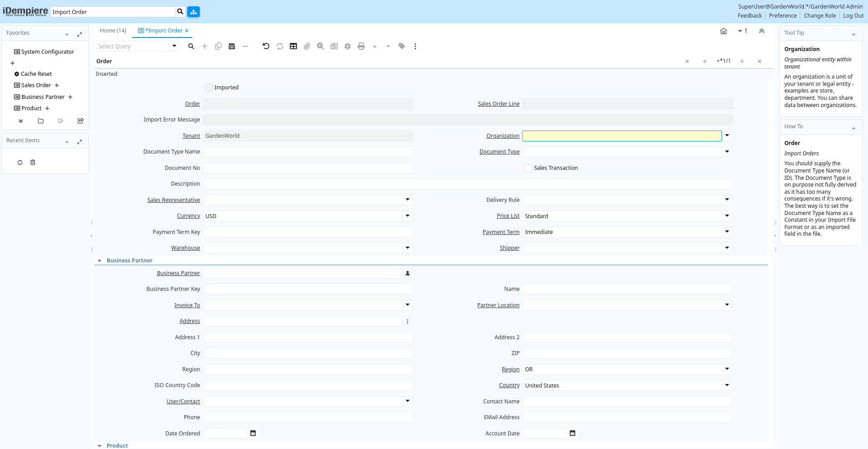Open Sales Order from Favorites

(36, 85)
